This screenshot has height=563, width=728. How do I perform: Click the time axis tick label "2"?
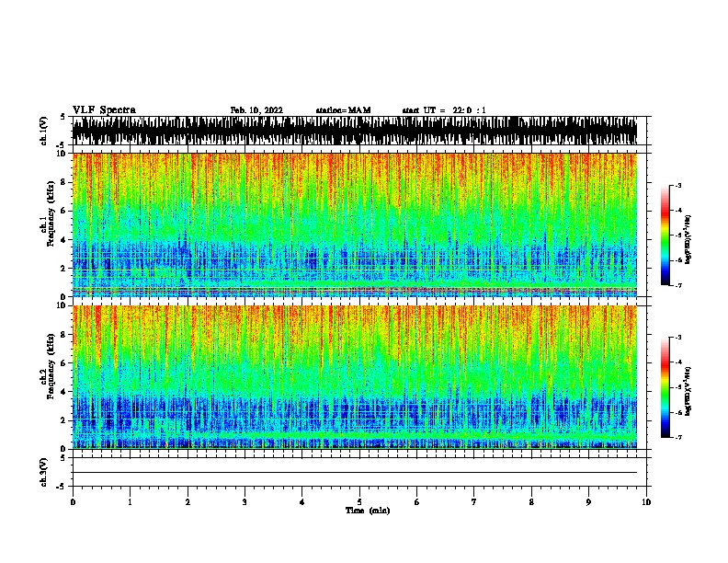(x=188, y=502)
